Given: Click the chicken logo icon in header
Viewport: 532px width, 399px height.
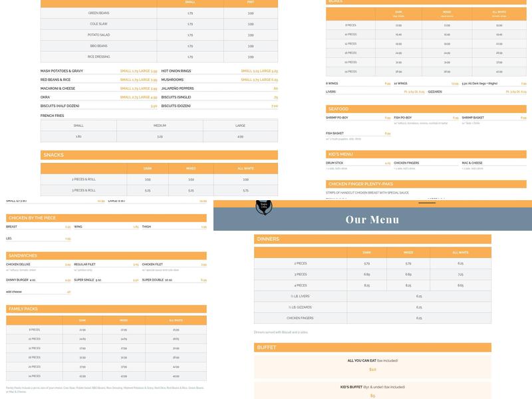Looking at the screenshot, I should coord(263,206).
